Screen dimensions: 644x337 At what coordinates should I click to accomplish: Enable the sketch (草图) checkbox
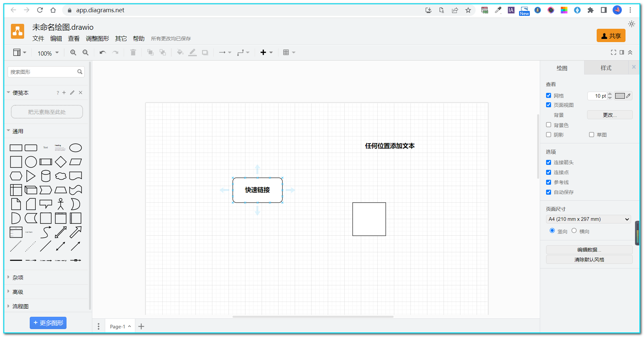(x=591, y=135)
